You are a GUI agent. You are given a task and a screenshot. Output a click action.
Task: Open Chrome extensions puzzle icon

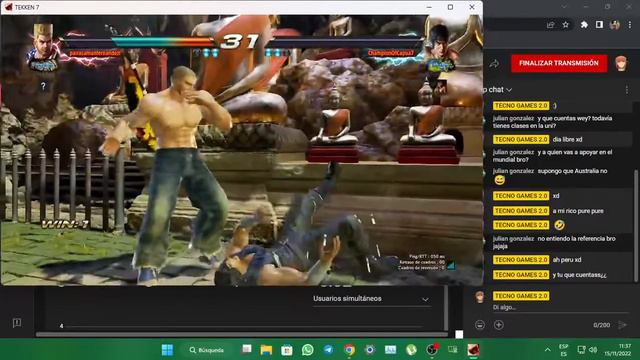[584, 25]
